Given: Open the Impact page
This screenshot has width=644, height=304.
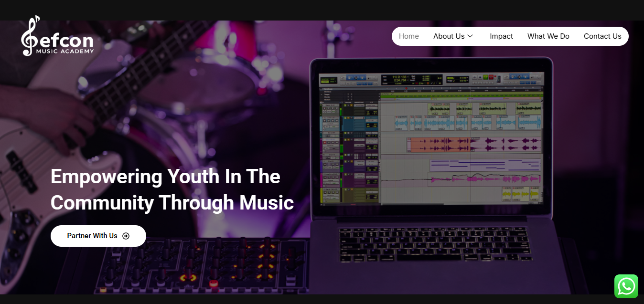Looking at the screenshot, I should point(501,36).
